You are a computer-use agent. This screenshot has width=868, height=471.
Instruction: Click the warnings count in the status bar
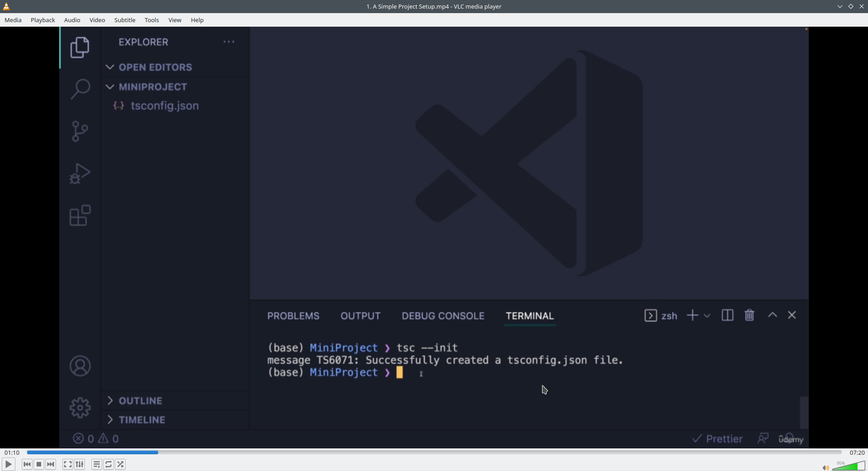click(x=108, y=439)
